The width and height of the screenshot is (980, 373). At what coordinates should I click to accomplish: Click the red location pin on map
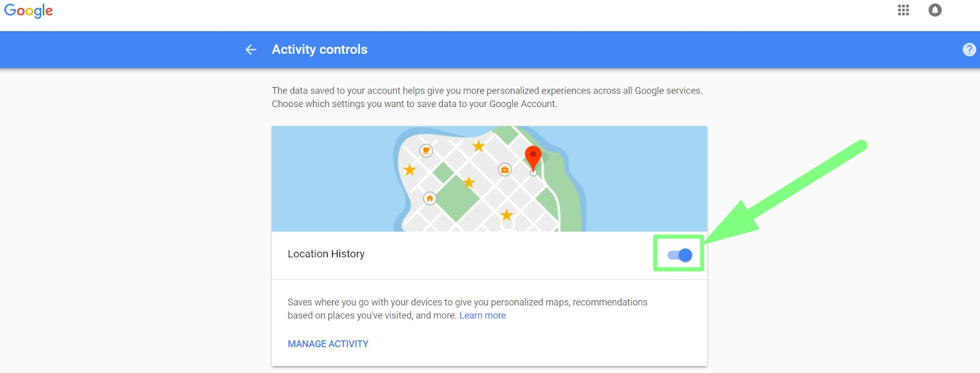(x=533, y=158)
